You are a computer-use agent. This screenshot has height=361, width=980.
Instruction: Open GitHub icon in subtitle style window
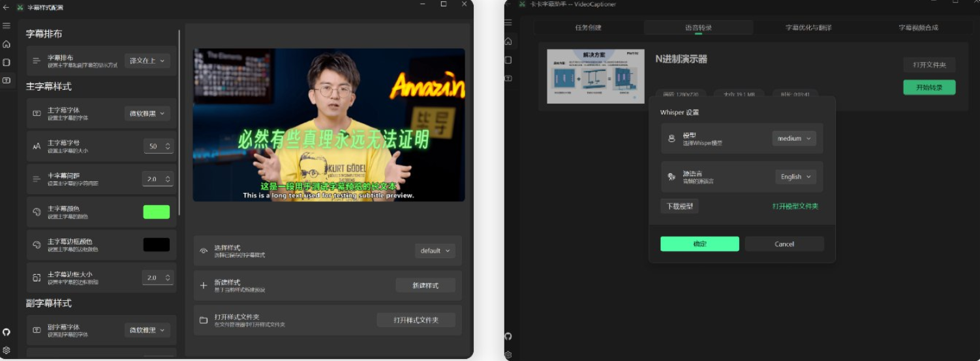6,332
